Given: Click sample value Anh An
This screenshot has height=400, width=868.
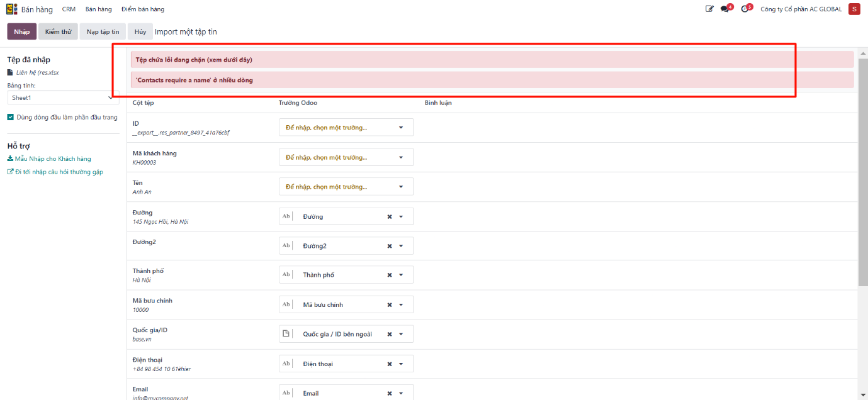Looking at the screenshot, I should (x=142, y=192).
